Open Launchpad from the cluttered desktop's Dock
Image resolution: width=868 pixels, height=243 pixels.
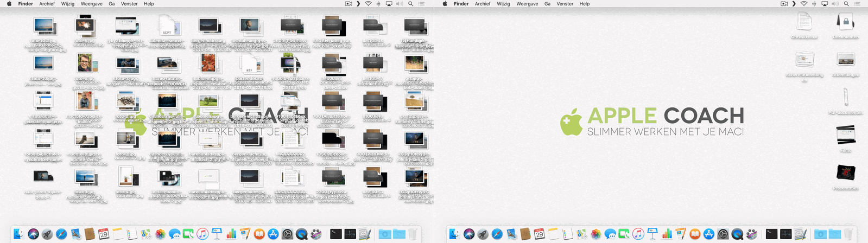coord(47,234)
